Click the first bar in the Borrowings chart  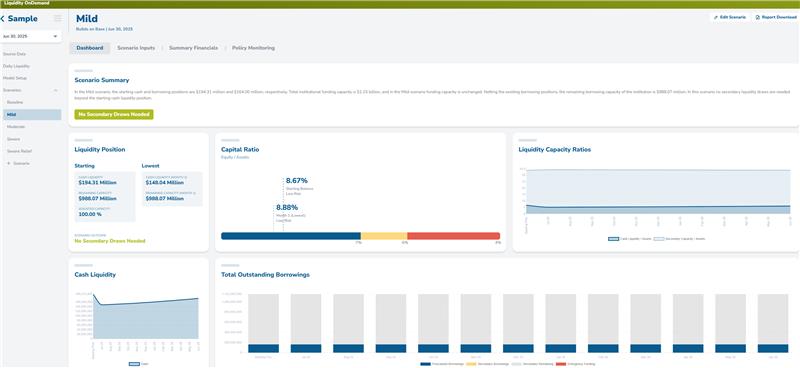pos(264,323)
